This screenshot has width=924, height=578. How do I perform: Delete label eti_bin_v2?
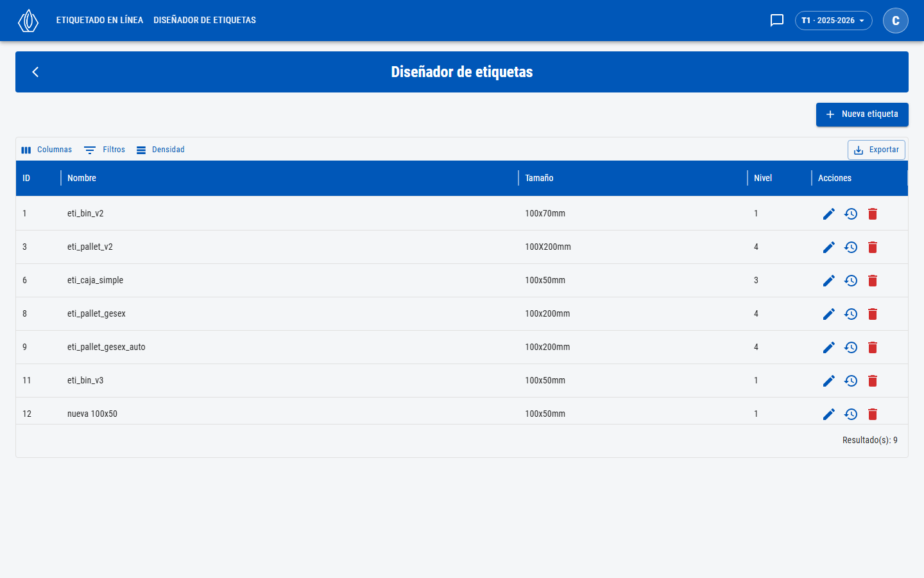pyautogui.click(x=873, y=214)
